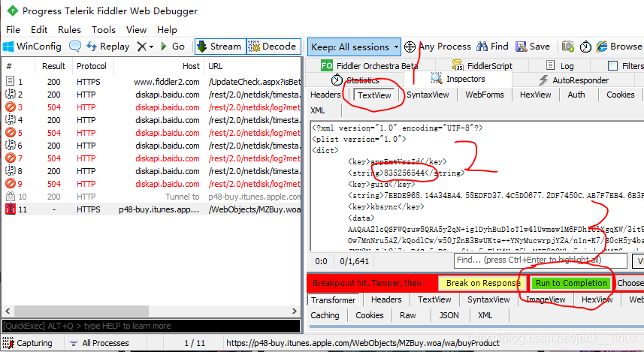Select session 1 www.fiddler2.com row
Image resolution: width=644 pixels, height=352 pixels.
pyautogui.click(x=152, y=82)
